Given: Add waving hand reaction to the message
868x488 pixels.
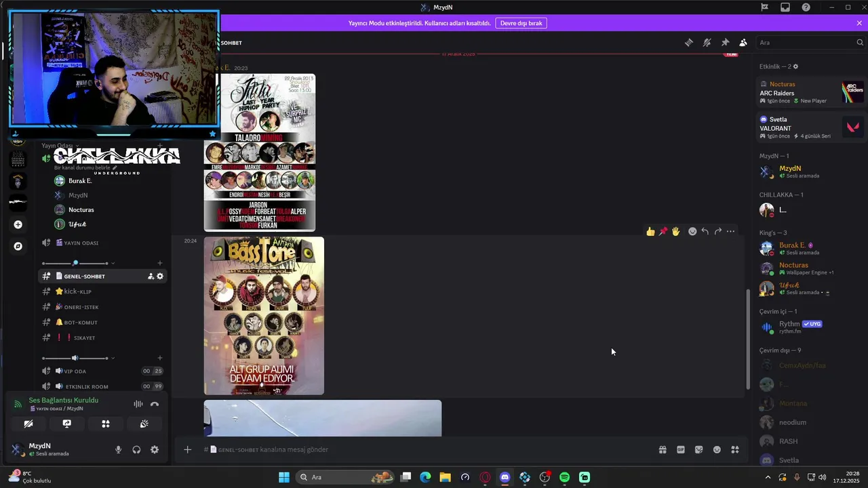Looking at the screenshot, I should pyautogui.click(x=676, y=231).
